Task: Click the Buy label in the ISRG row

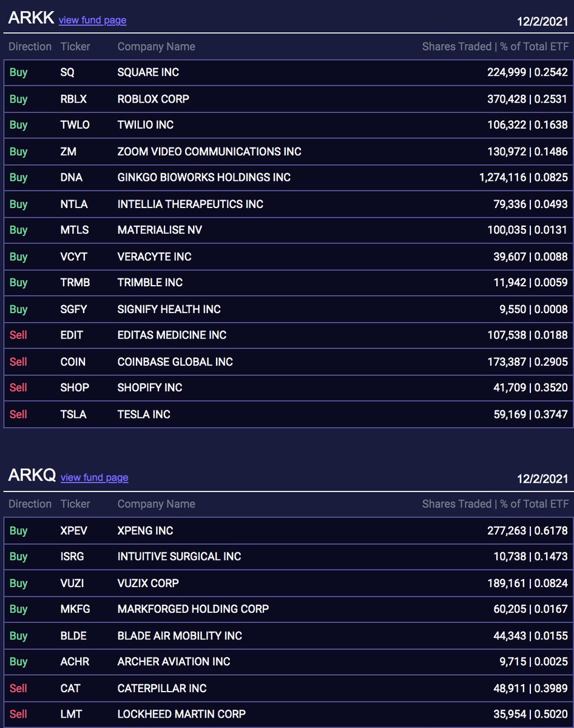Action: pos(18,556)
